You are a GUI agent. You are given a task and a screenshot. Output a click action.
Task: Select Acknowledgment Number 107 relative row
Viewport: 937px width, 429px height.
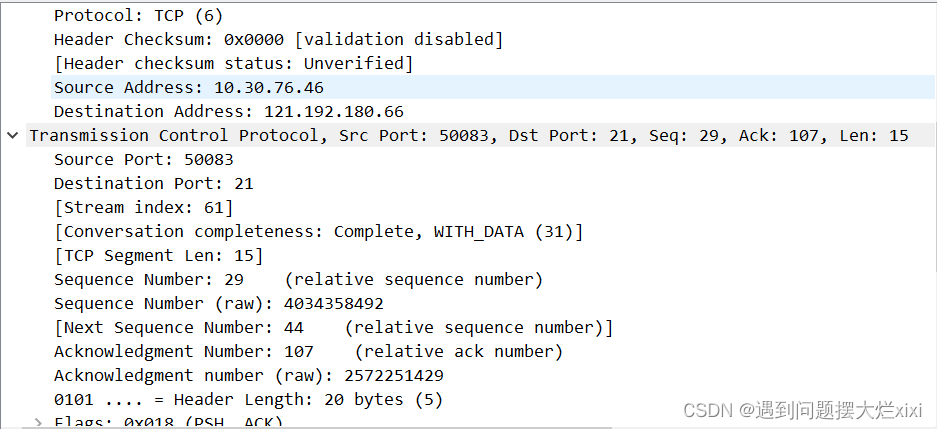(x=308, y=351)
